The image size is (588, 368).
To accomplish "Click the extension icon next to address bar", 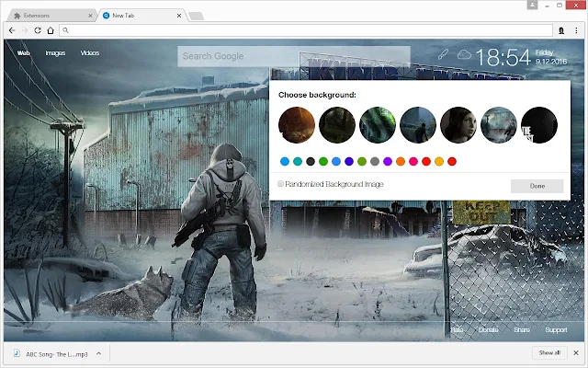I will coord(561,30).
